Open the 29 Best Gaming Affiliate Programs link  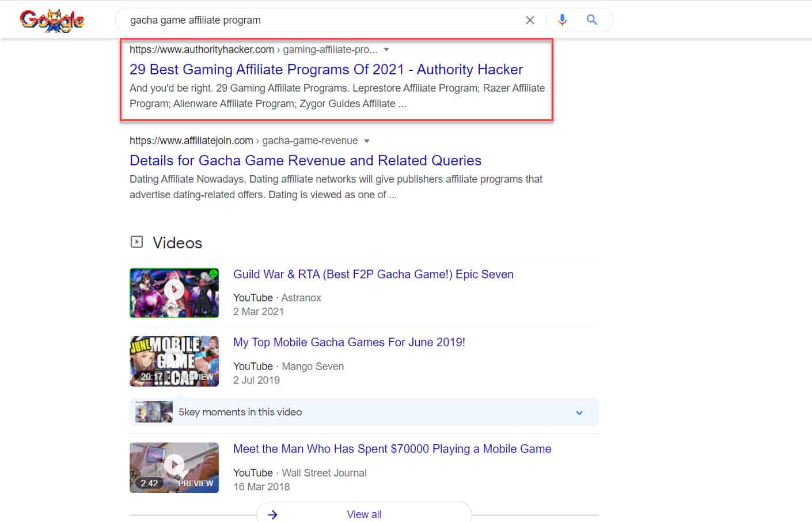coord(326,69)
